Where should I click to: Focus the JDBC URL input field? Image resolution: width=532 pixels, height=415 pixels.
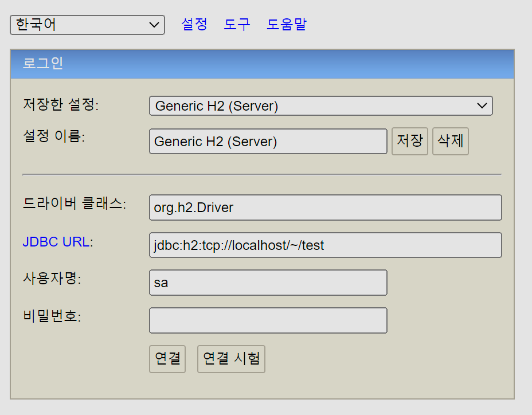coord(326,245)
